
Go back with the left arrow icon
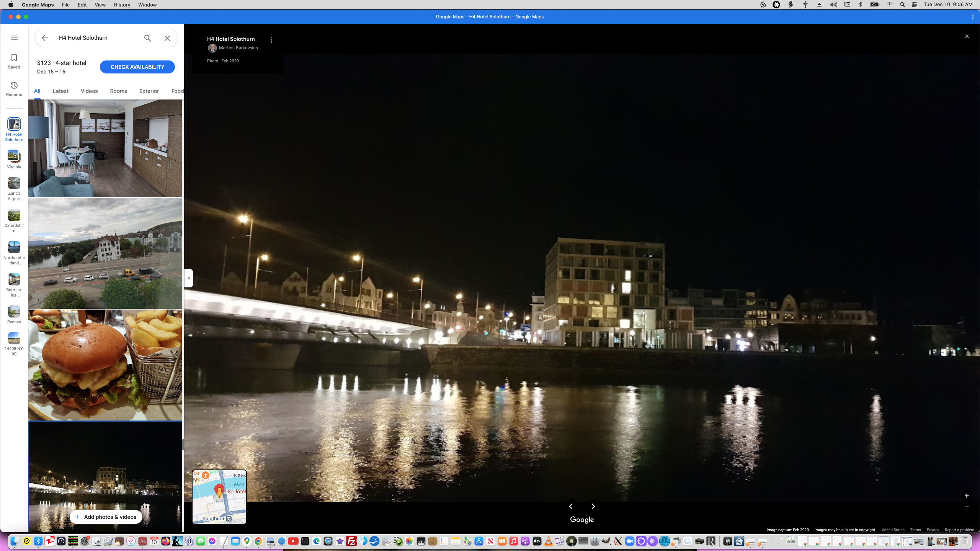pos(45,38)
